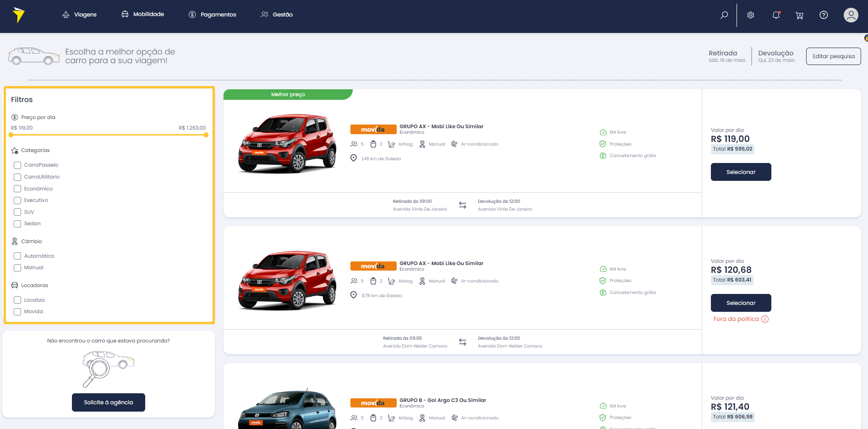This screenshot has height=429, width=868.
Task: Check the Econômico category filter
Action: [x=17, y=189]
